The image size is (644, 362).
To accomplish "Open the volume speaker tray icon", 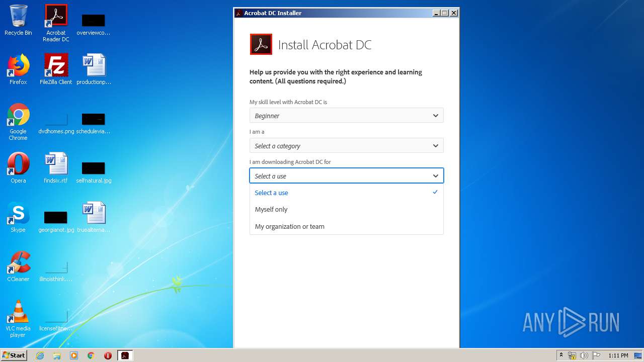I will point(584,355).
